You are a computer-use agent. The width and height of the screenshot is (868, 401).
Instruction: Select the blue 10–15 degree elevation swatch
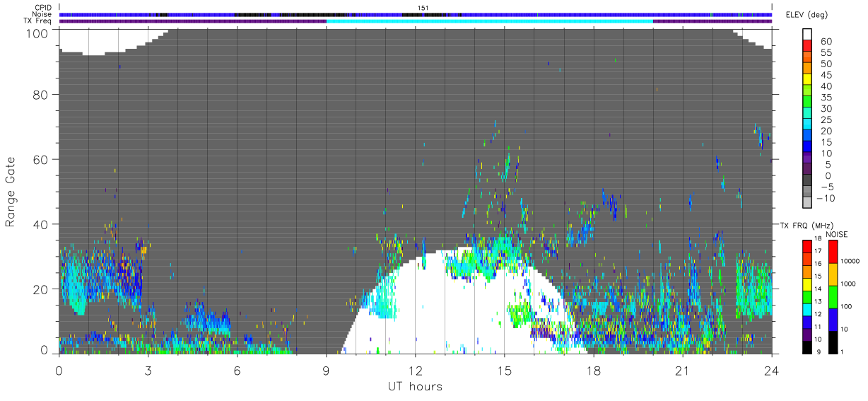pyautogui.click(x=807, y=147)
